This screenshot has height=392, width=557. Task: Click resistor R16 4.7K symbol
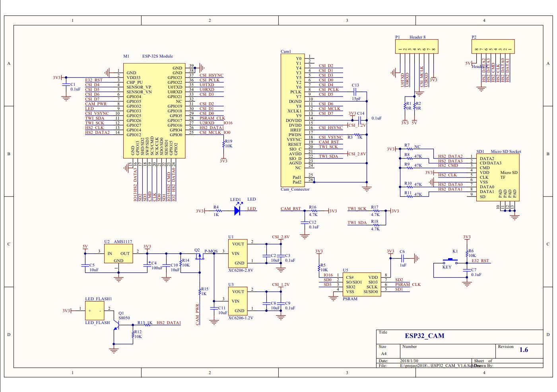tap(314, 211)
